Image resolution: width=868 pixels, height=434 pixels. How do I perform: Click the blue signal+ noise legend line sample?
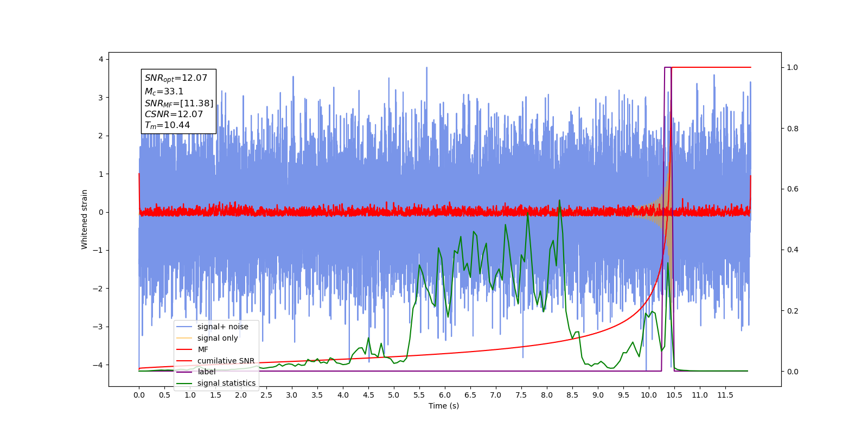click(x=185, y=327)
